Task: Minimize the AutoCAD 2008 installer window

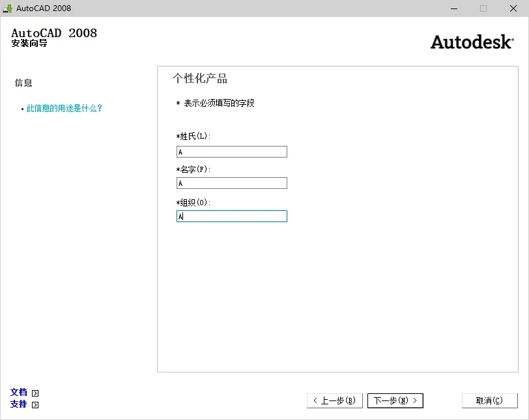Action: [454, 8]
